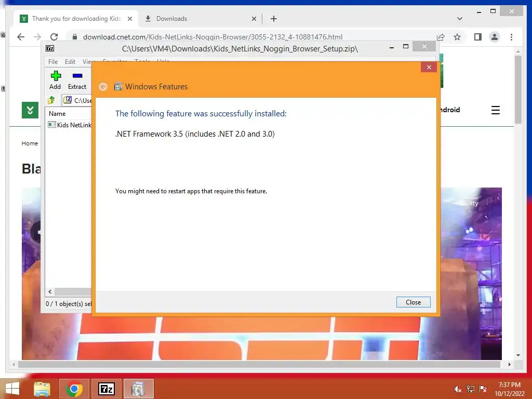This screenshot has width=532, height=399.
Task: Open a new Chrome tab
Action: coord(273,19)
